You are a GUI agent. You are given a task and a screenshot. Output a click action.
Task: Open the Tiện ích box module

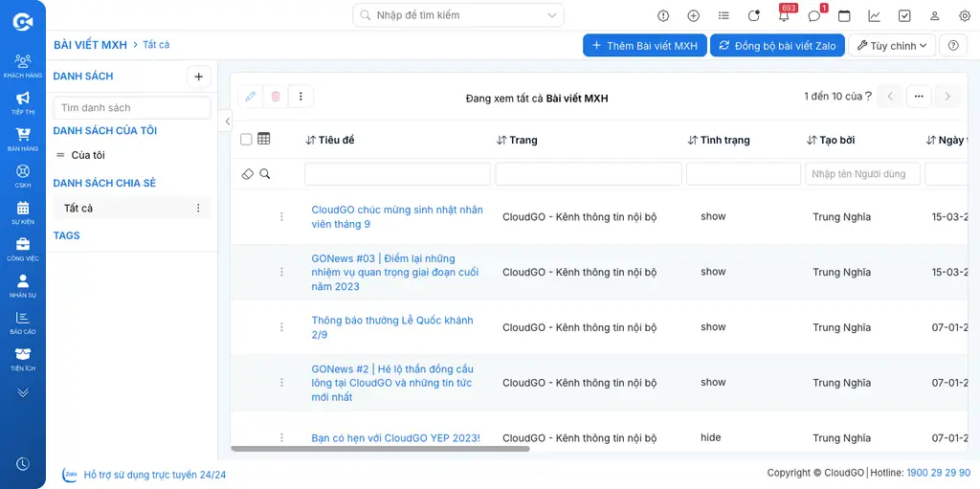coord(23,359)
